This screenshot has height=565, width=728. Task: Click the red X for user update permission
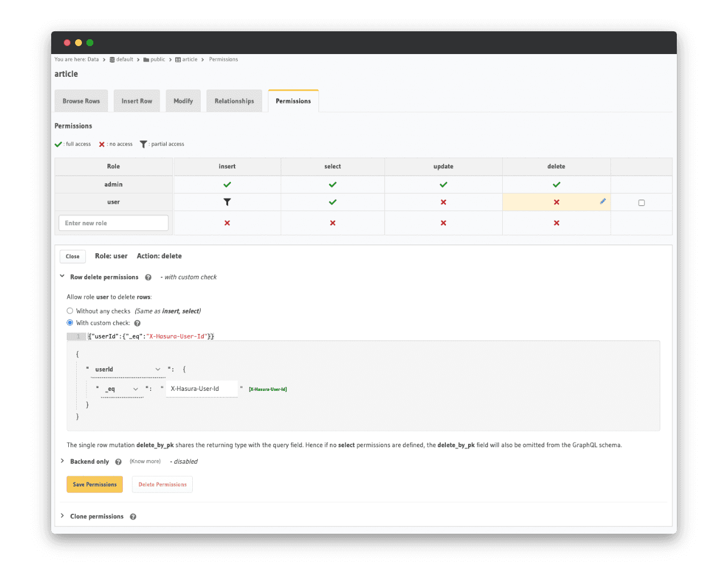444,202
